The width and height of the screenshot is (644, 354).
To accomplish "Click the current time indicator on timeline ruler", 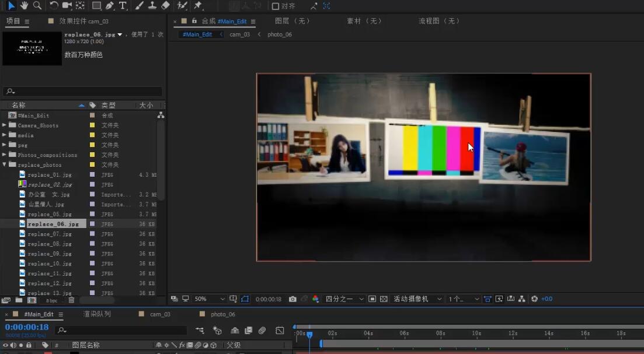I will click(x=309, y=335).
